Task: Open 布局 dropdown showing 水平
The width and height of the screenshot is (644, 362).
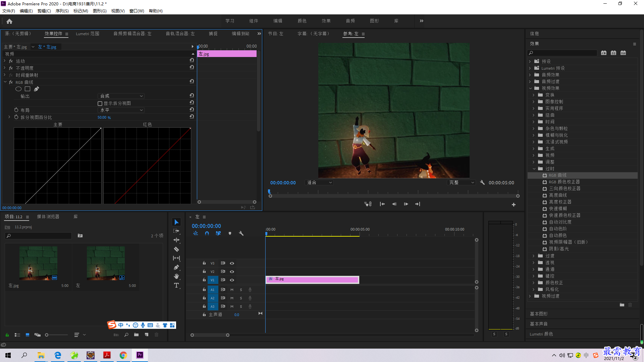Action: coord(121,110)
